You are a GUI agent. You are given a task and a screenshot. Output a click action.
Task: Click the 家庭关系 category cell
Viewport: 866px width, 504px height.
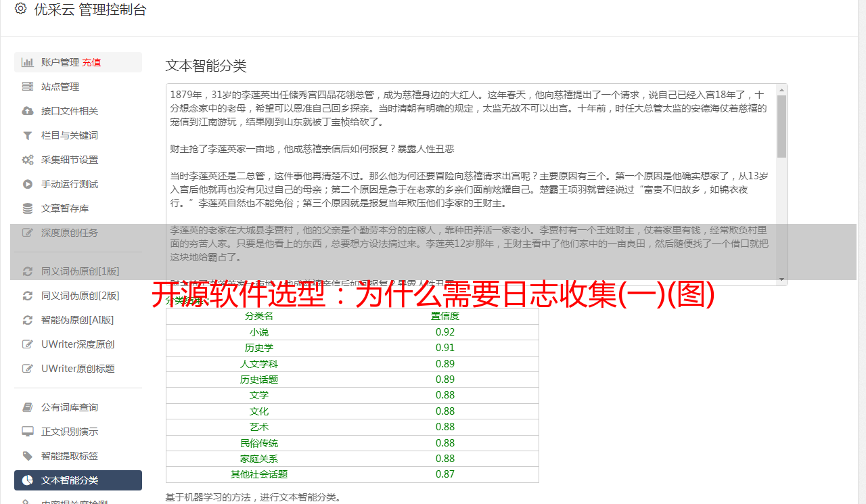point(259,459)
